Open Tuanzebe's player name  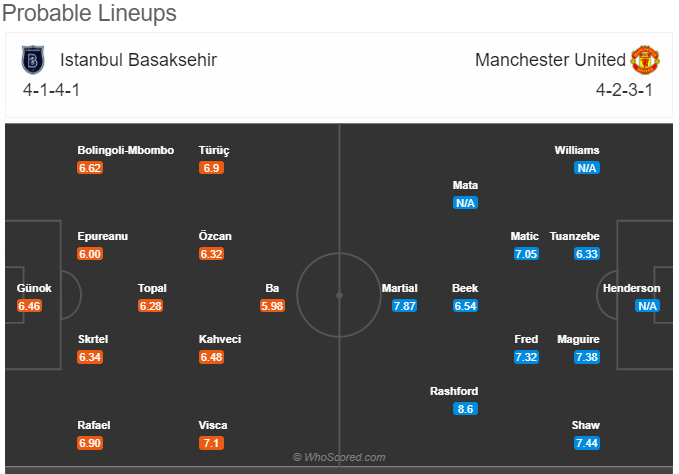(575, 236)
